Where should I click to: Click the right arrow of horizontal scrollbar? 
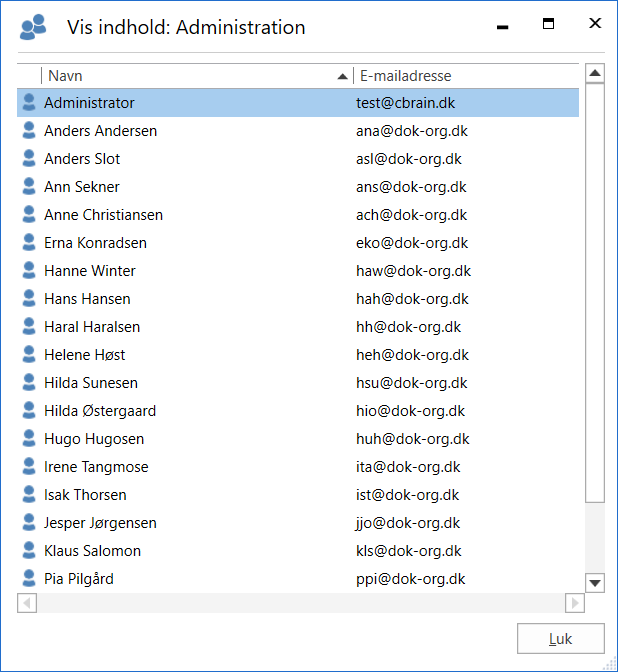point(574,603)
